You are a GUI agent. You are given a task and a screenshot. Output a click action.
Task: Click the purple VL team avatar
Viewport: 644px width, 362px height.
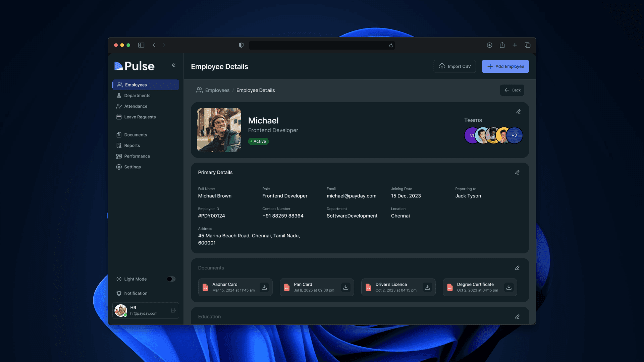click(470, 135)
